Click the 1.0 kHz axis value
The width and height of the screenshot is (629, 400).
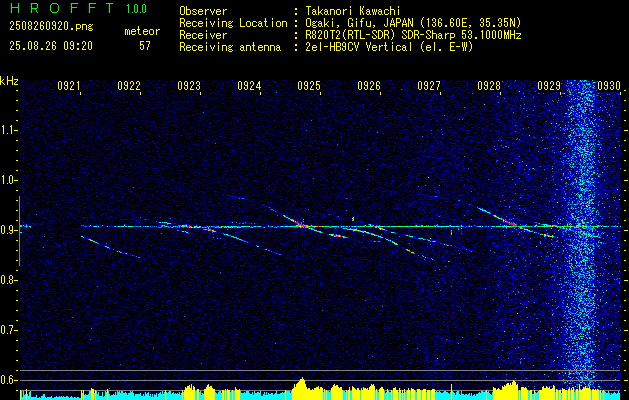[8, 180]
